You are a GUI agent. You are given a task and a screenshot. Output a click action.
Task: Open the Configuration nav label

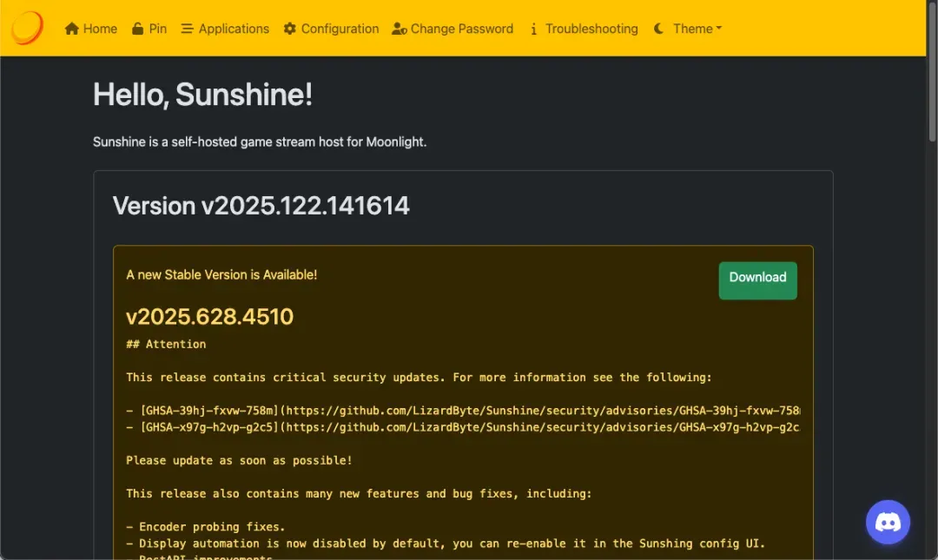tap(340, 29)
